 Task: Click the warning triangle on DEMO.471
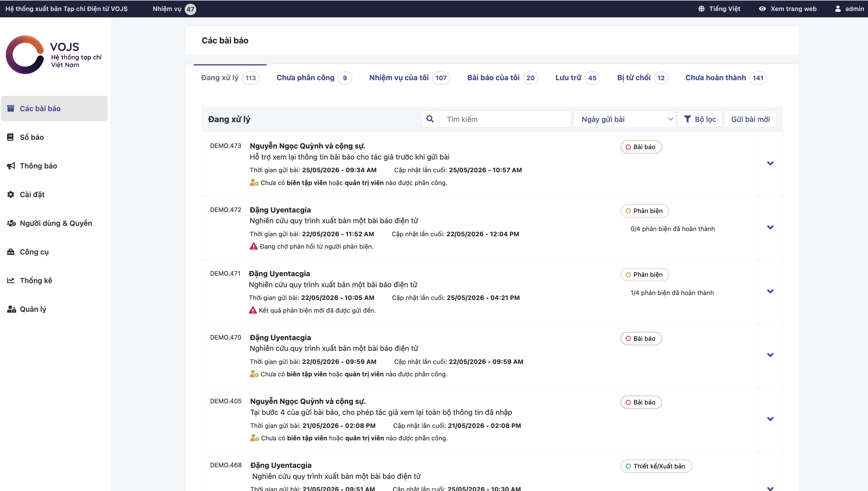pyautogui.click(x=252, y=310)
